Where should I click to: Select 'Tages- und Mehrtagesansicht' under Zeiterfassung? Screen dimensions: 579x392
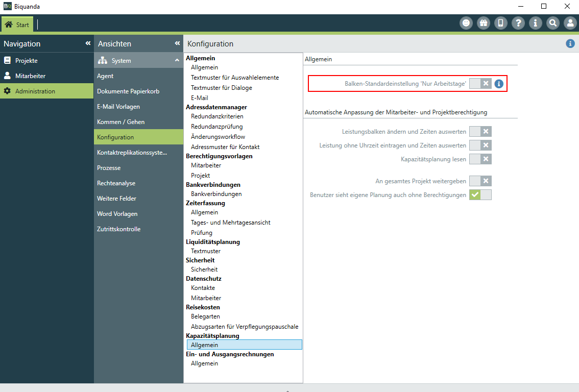230,223
